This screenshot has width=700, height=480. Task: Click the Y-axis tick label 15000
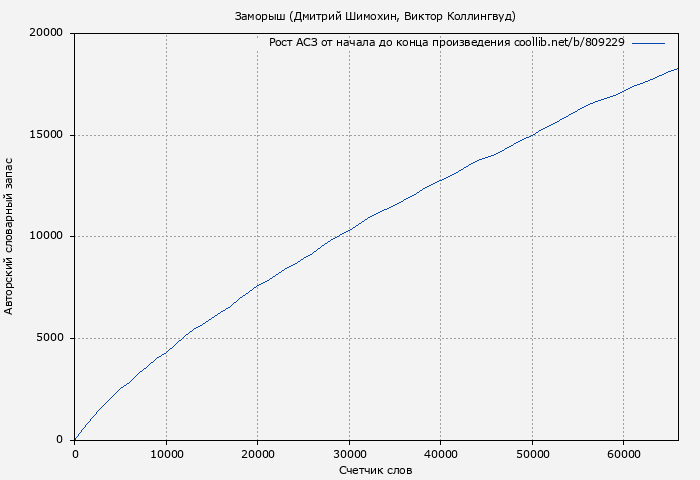[x=46, y=135]
